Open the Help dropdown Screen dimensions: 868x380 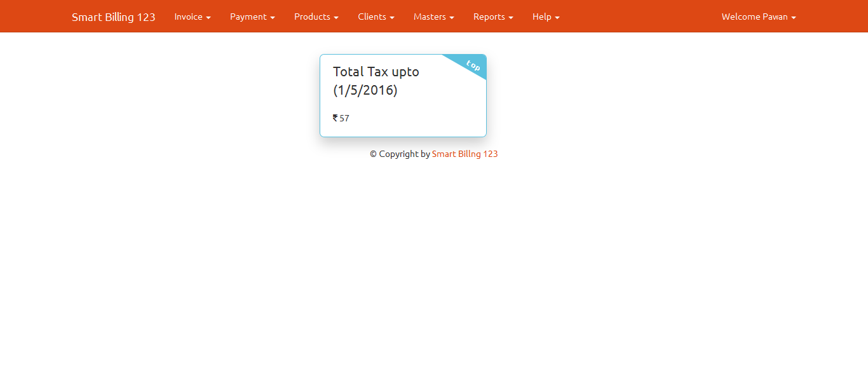point(546,17)
